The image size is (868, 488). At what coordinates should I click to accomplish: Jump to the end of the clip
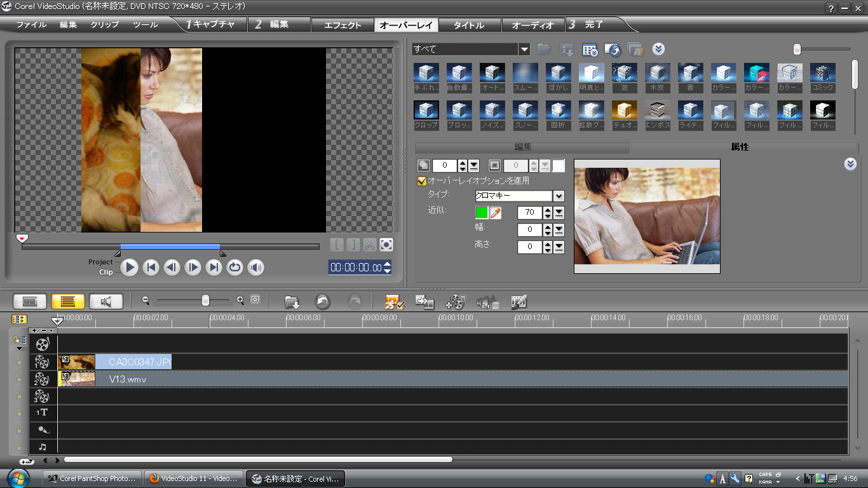(214, 268)
